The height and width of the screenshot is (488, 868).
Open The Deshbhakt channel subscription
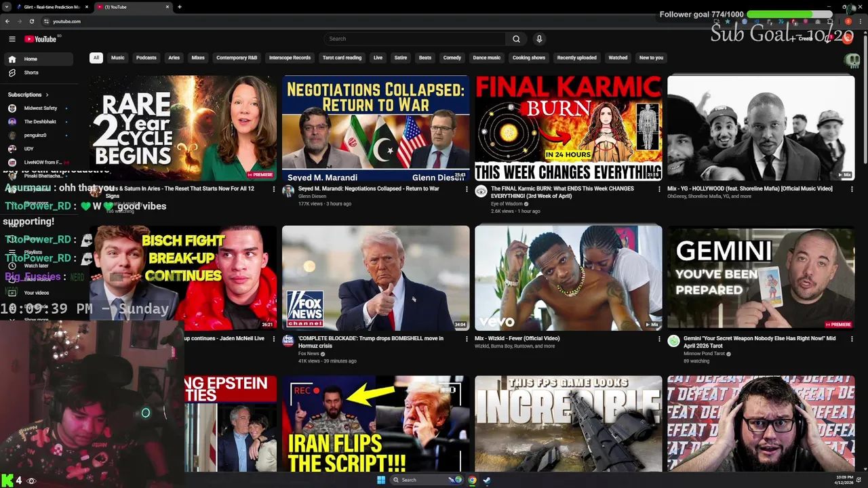(38, 121)
